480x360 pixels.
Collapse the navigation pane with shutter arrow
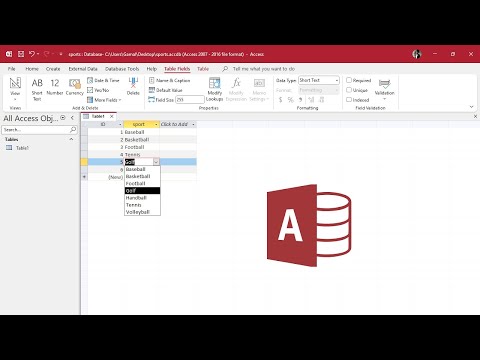point(72,118)
